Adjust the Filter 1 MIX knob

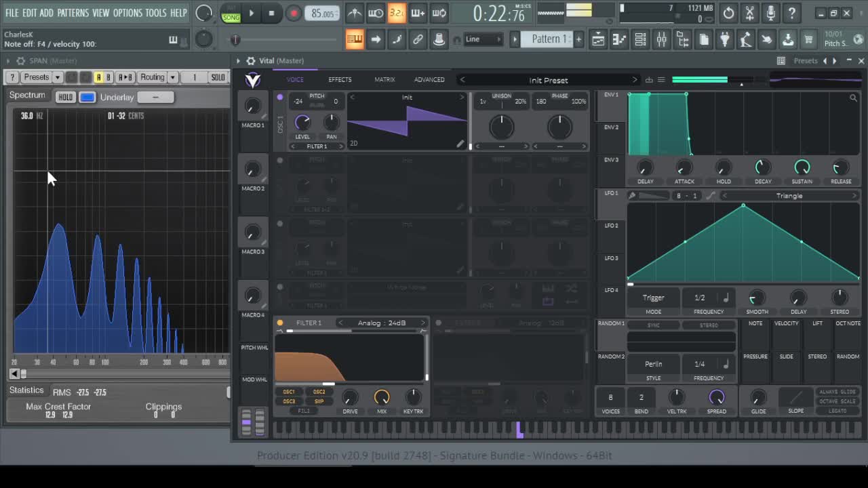click(382, 397)
